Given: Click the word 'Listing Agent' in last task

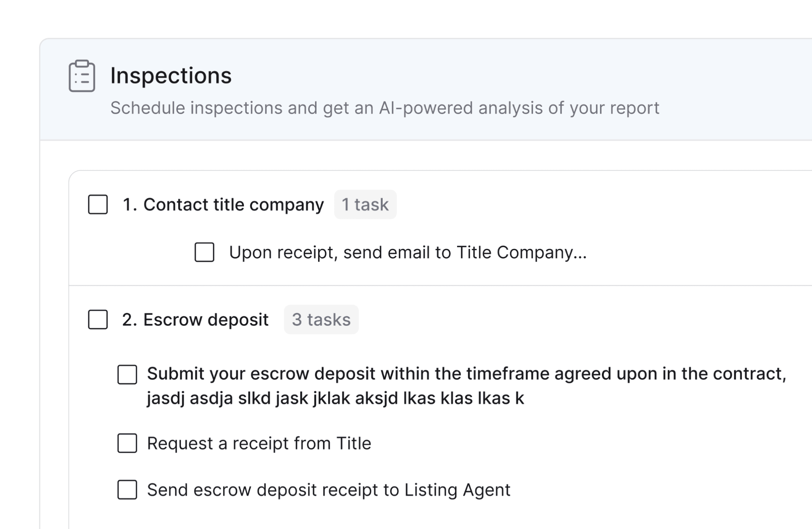Looking at the screenshot, I should click(x=458, y=490).
